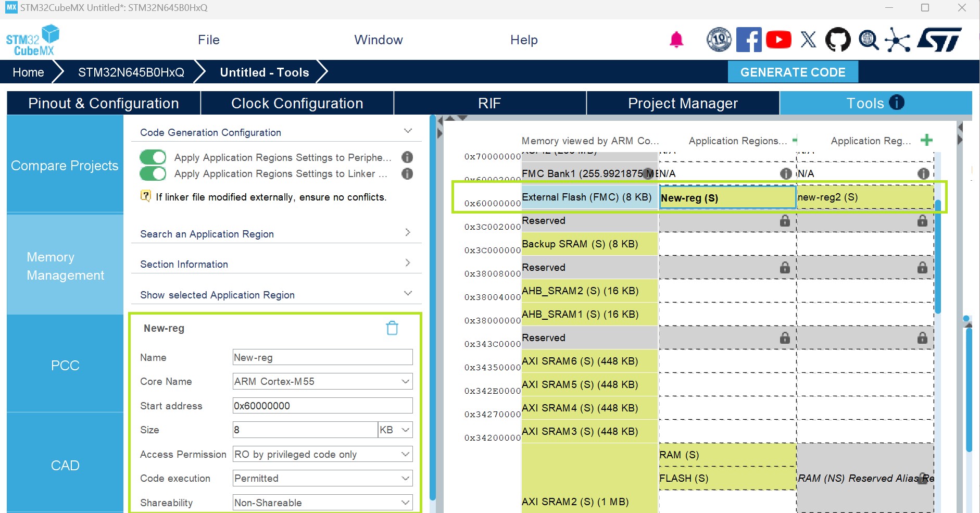The height and width of the screenshot is (513, 980).
Task: Open the File menu
Action: [209, 40]
